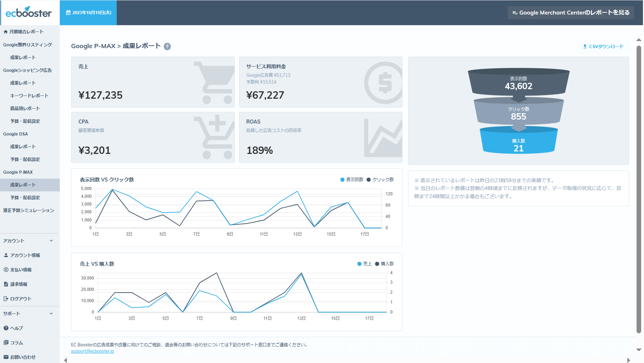Image resolution: width=644 pixels, height=363 pixels.
Task: Click the support@ecbooster.jp email link
Action: [x=92, y=351]
